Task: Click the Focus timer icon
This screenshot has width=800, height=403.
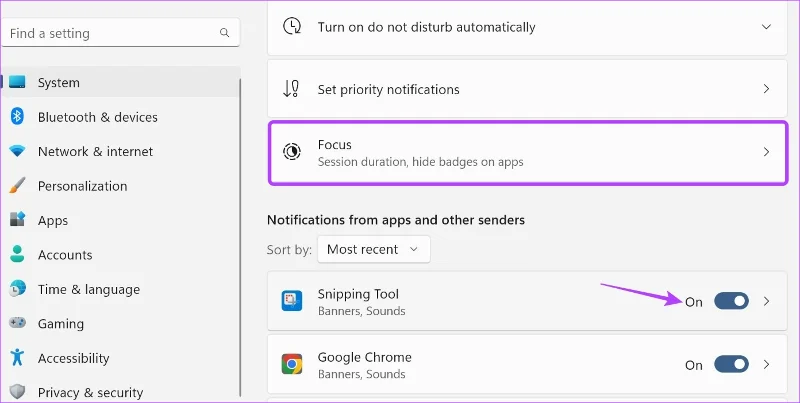Action: (292, 152)
